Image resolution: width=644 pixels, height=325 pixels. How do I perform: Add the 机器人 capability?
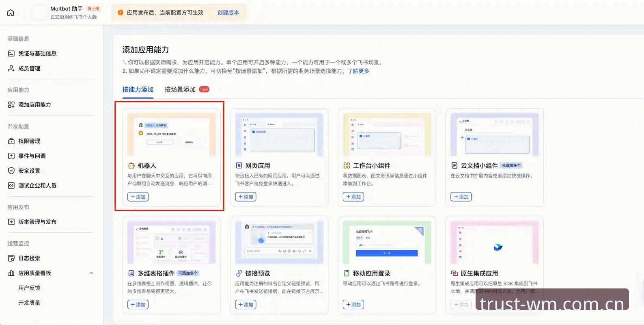tap(138, 197)
